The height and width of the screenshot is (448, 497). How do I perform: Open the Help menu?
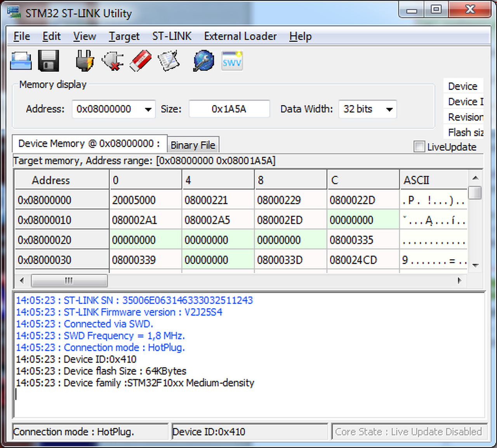point(301,36)
